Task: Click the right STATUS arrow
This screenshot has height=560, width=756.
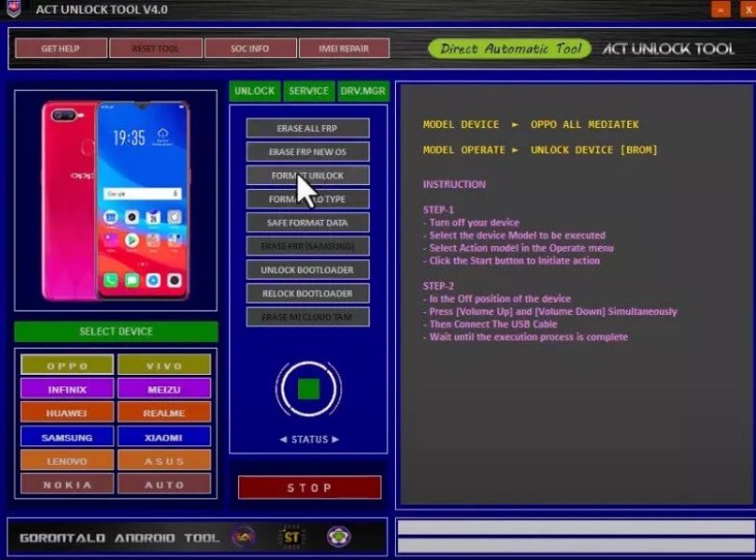Action: (x=335, y=439)
